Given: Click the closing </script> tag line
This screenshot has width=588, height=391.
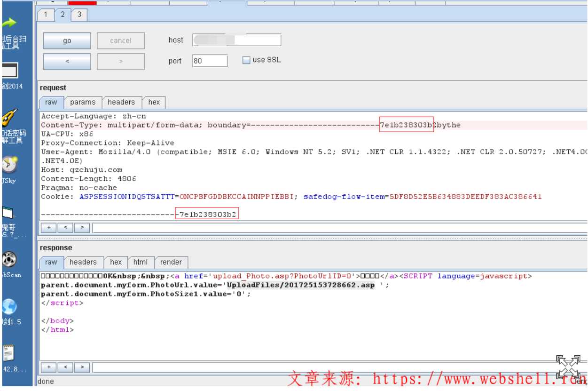Looking at the screenshot, I should 62,303.
